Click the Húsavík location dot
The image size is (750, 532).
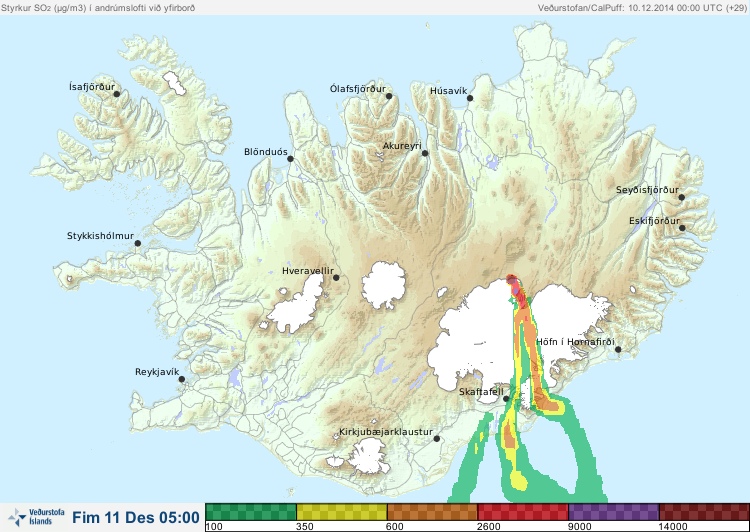point(470,98)
